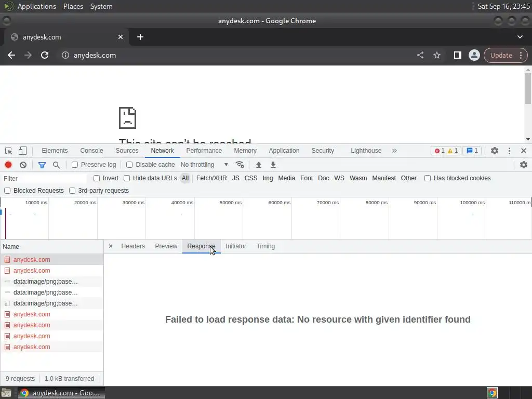Select the last anydesk.com request row
The width and height of the screenshot is (532, 399).
(x=51, y=347)
